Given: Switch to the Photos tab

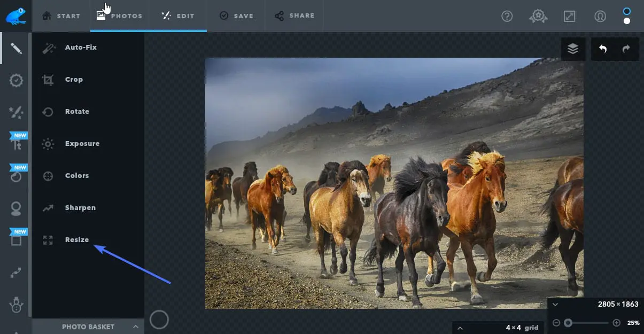Looking at the screenshot, I should point(120,16).
